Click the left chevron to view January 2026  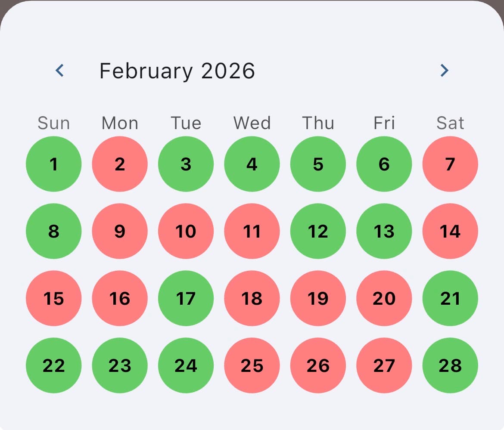point(59,71)
